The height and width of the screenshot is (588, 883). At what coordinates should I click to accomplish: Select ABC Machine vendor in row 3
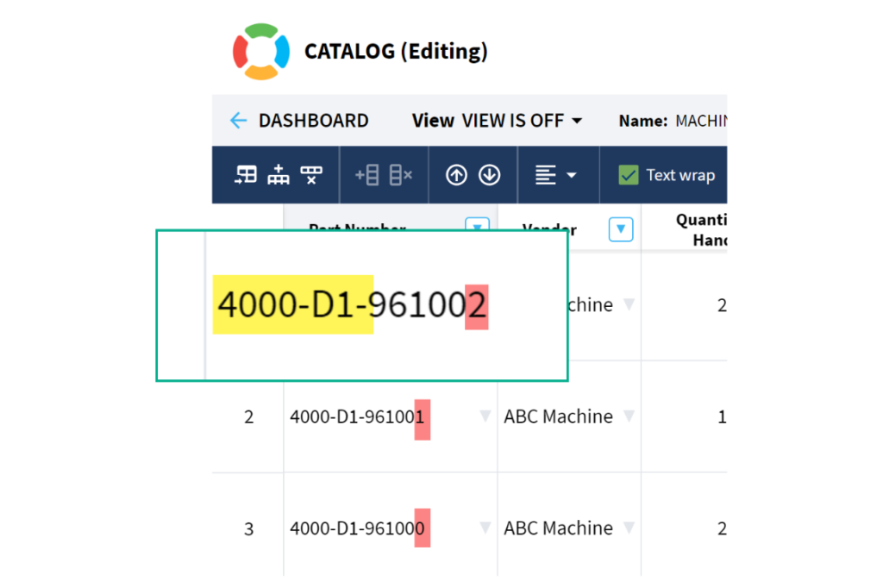coord(558,529)
